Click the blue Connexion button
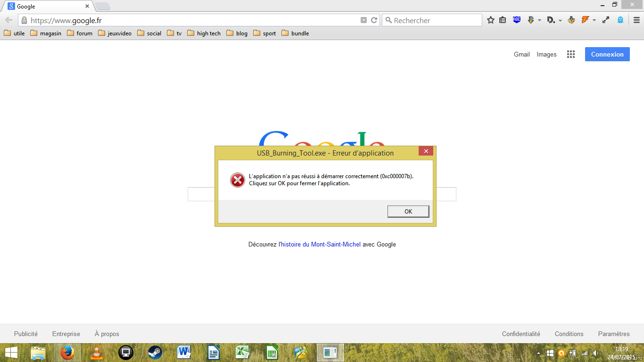Screen dimensions: 644x362 coord(607,54)
